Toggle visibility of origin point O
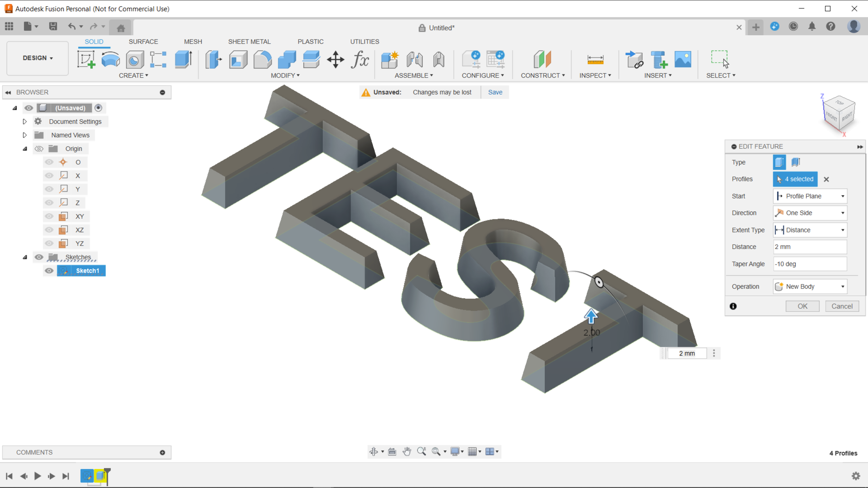This screenshot has width=868, height=488. click(49, 162)
